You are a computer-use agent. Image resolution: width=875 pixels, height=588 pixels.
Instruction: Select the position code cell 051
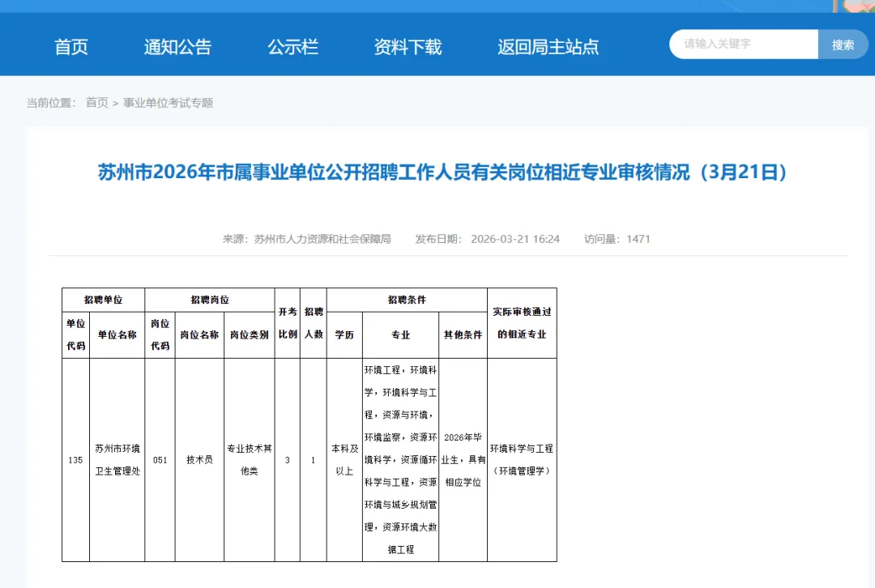click(160, 460)
